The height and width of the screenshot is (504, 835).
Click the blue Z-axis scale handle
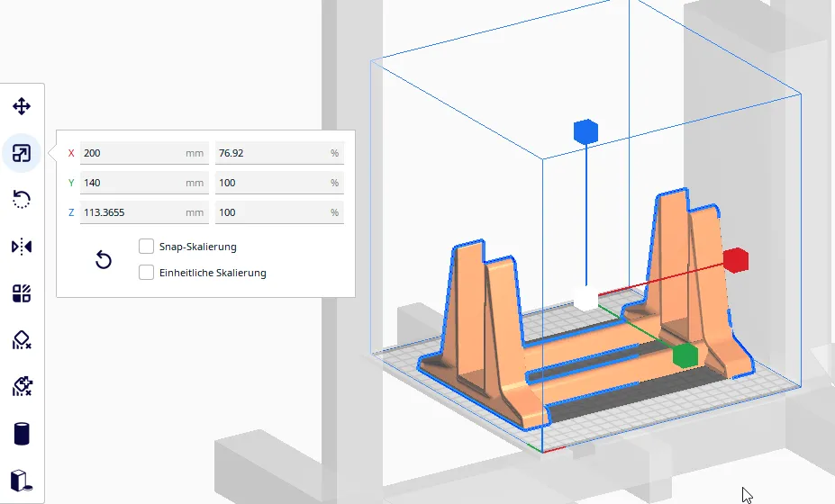(x=585, y=131)
